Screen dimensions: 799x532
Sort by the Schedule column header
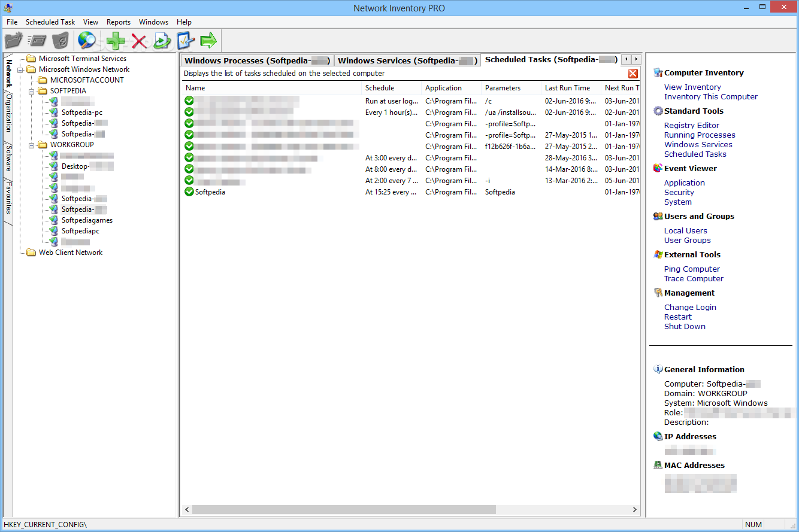(391, 88)
